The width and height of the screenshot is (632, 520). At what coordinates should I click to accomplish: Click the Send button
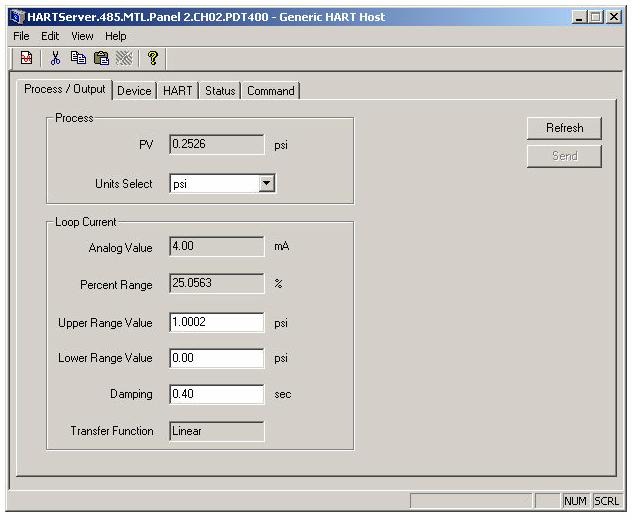click(564, 156)
